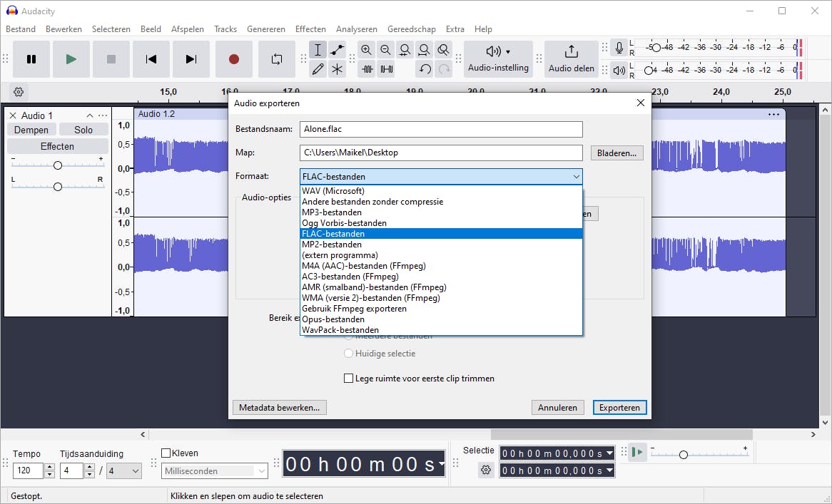Image resolution: width=832 pixels, height=504 pixels.
Task: Click Metadata bewerken... button
Action: coord(280,408)
